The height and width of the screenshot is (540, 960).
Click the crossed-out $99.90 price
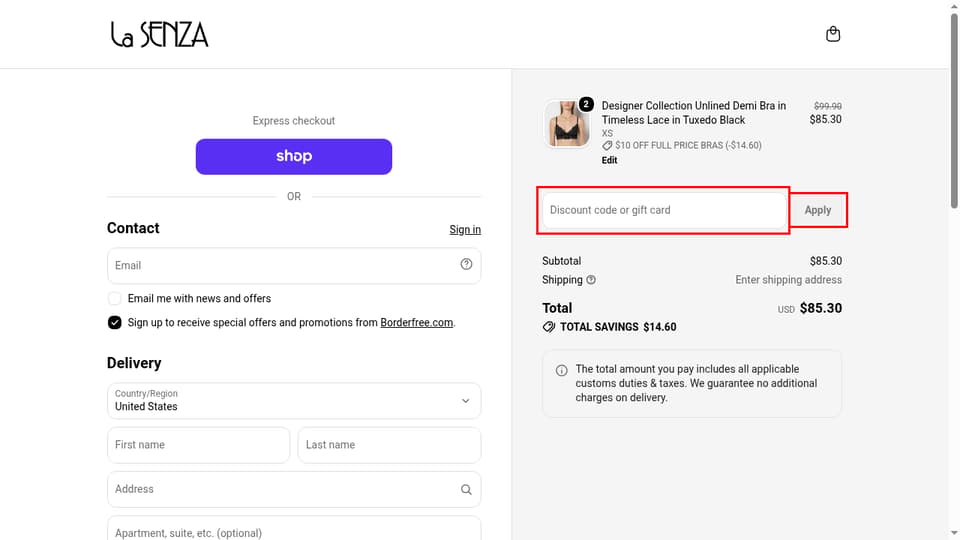(x=828, y=106)
